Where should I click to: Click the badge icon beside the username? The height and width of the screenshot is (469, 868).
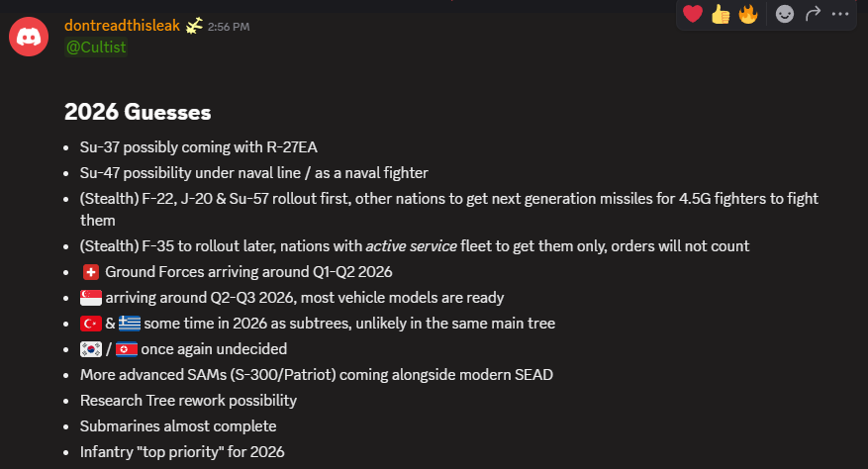(194, 26)
